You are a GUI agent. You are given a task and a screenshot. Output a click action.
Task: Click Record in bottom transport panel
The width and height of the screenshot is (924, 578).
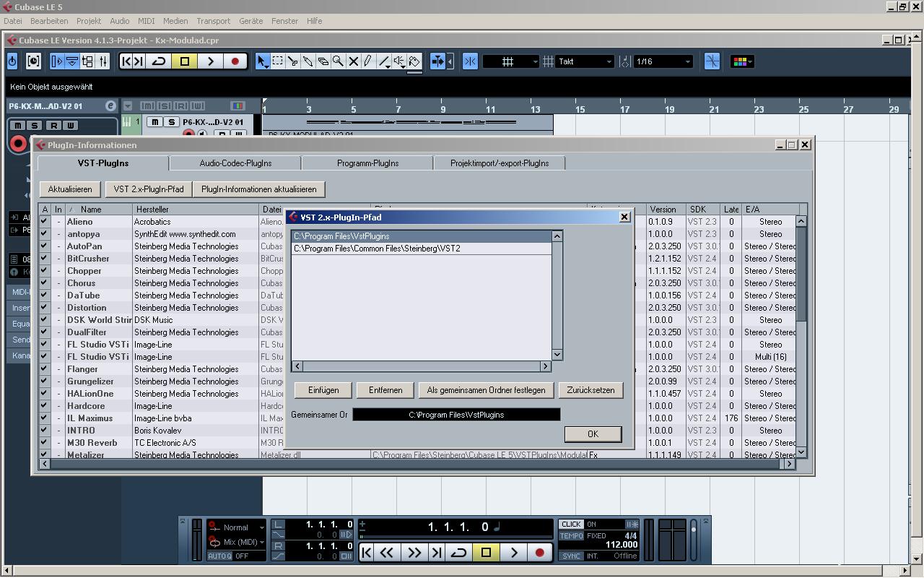[539, 553]
